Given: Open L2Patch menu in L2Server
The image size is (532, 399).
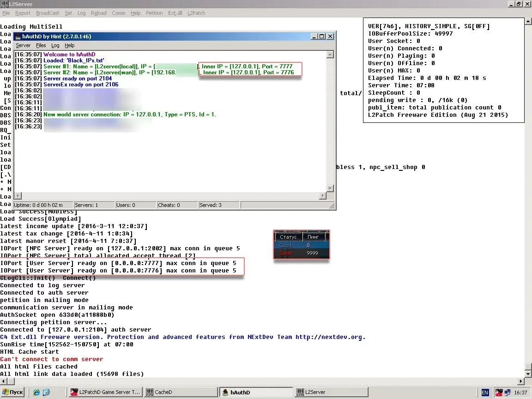Looking at the screenshot, I should click(x=196, y=13).
